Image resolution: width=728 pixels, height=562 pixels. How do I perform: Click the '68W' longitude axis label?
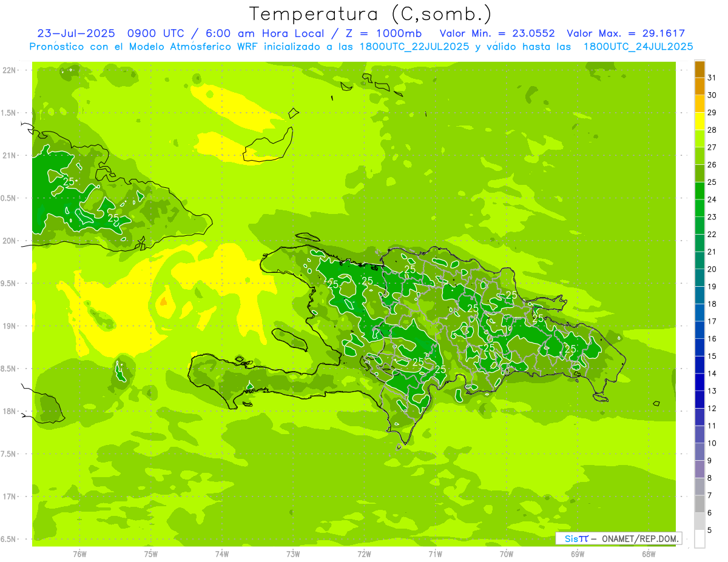click(648, 554)
